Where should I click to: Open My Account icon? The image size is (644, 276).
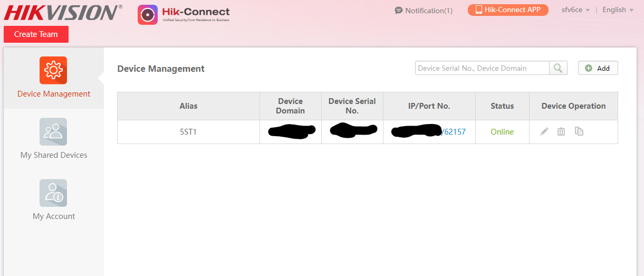(53, 193)
